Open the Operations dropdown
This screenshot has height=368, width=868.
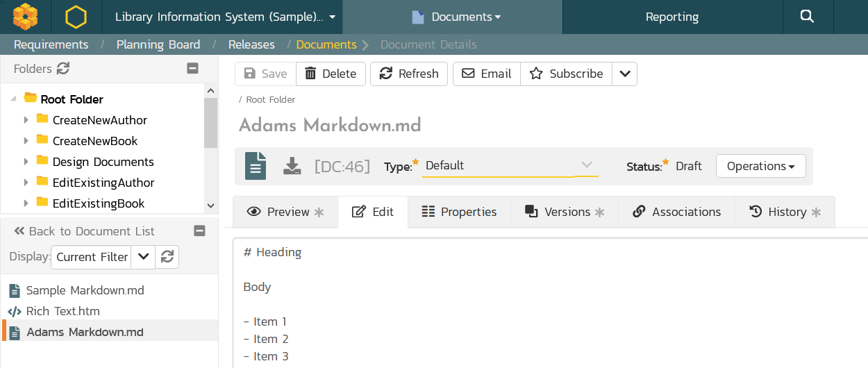[x=760, y=166]
